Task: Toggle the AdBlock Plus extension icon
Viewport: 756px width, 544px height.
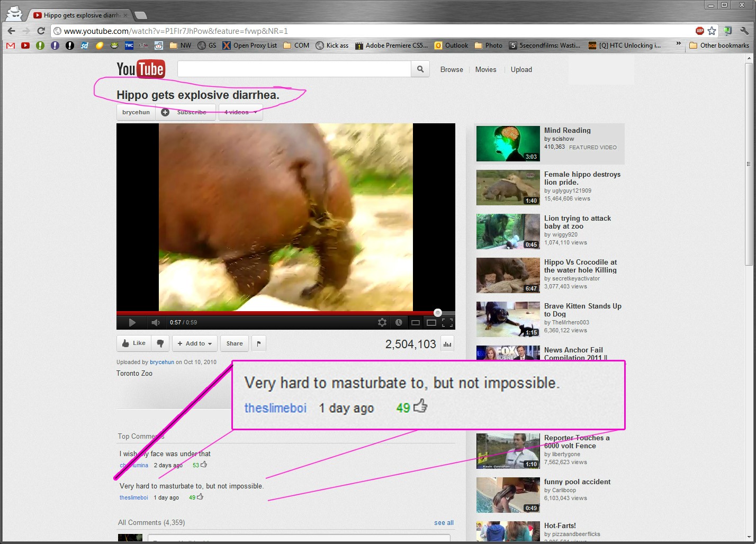Action: tap(699, 31)
